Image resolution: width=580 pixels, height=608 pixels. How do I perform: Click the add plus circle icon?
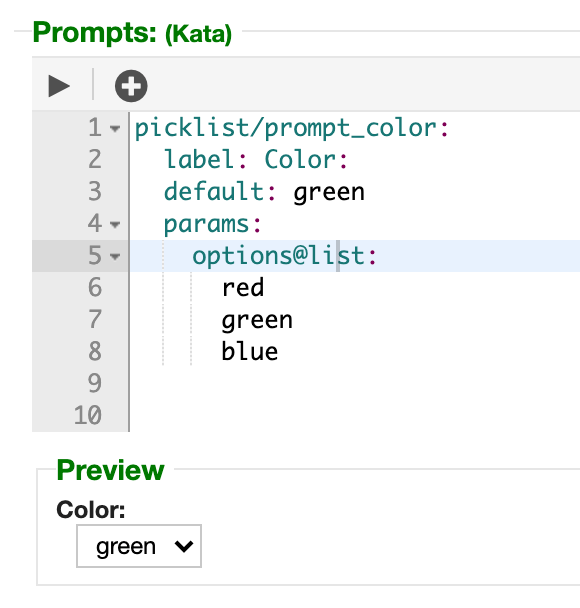pyautogui.click(x=131, y=86)
